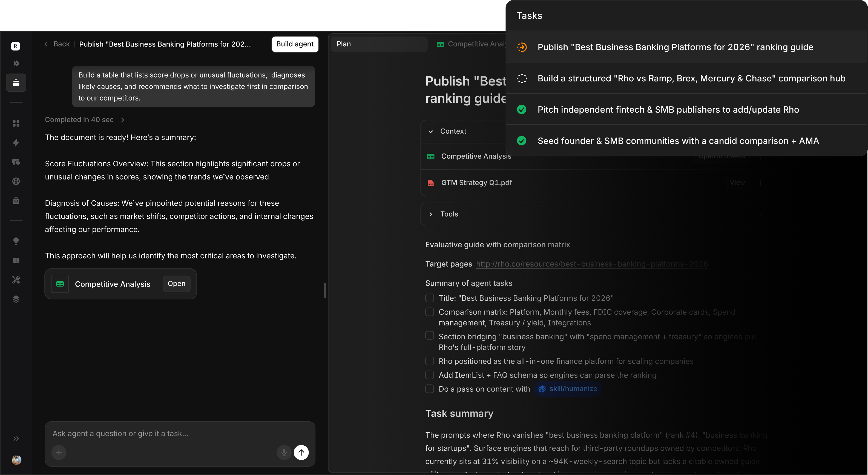868x475 pixels.
Task: Open the shopping bag sidebar icon
Action: tap(16, 201)
